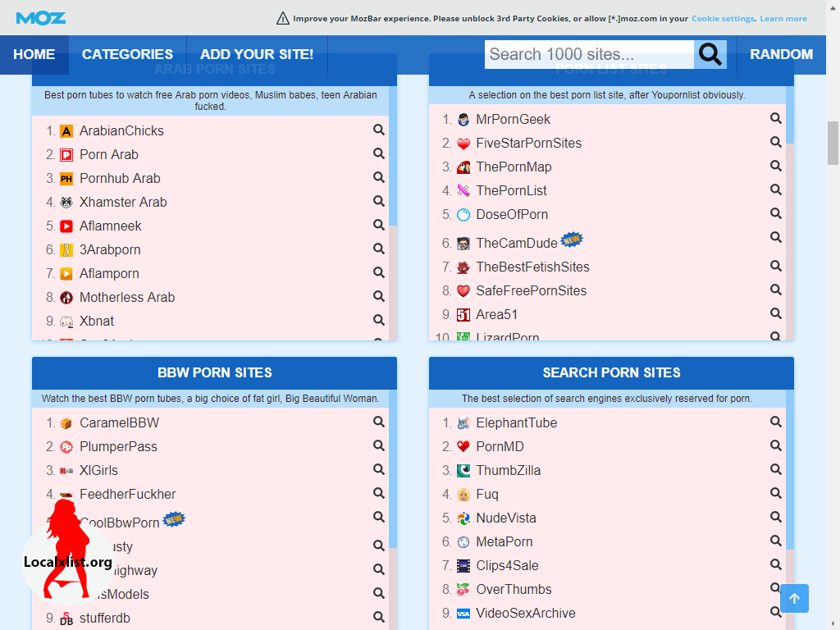Click the scroll-to-top arrow button
Image resolution: width=840 pixels, height=630 pixels.
tap(794, 598)
